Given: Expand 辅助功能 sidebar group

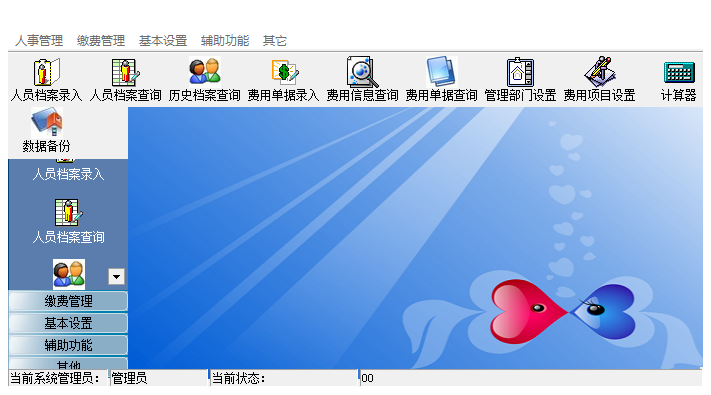Looking at the screenshot, I should tap(68, 346).
